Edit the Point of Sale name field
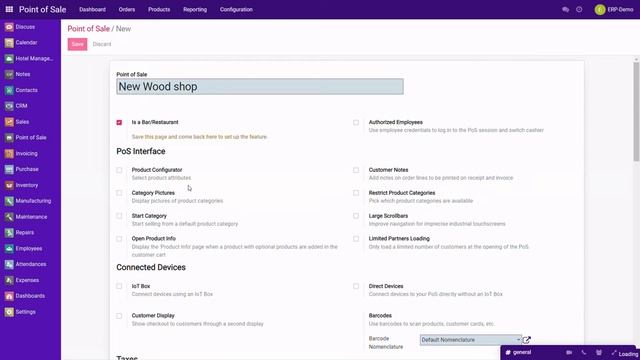 (260, 87)
